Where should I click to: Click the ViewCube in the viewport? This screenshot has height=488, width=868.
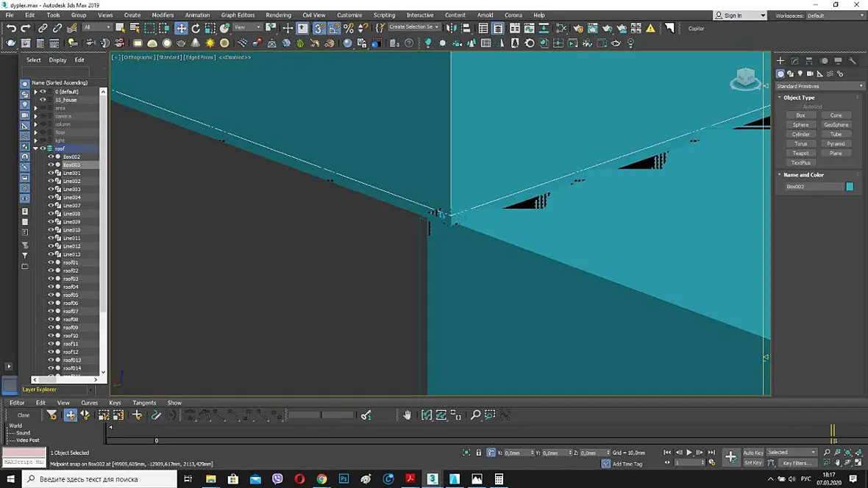(745, 79)
